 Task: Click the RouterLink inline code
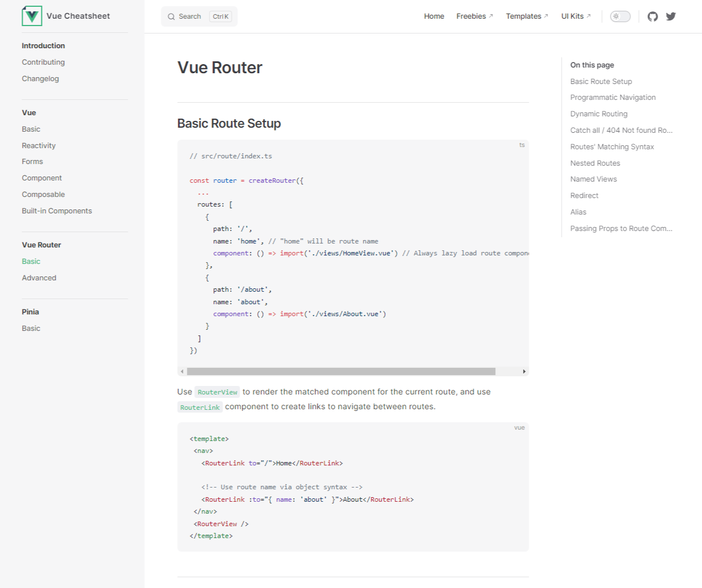200,407
